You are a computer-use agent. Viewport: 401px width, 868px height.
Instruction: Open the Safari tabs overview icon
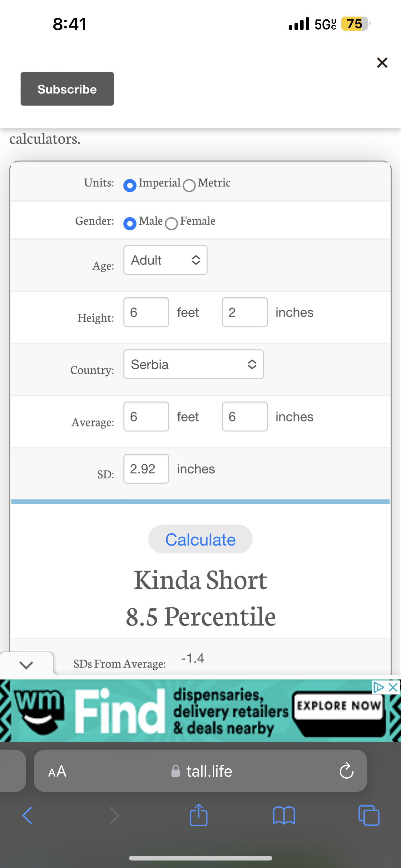point(369,816)
